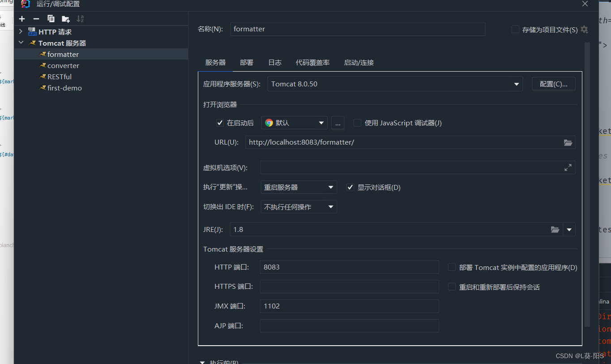Click the JMX port field 1102
611x364 pixels.
(349, 306)
